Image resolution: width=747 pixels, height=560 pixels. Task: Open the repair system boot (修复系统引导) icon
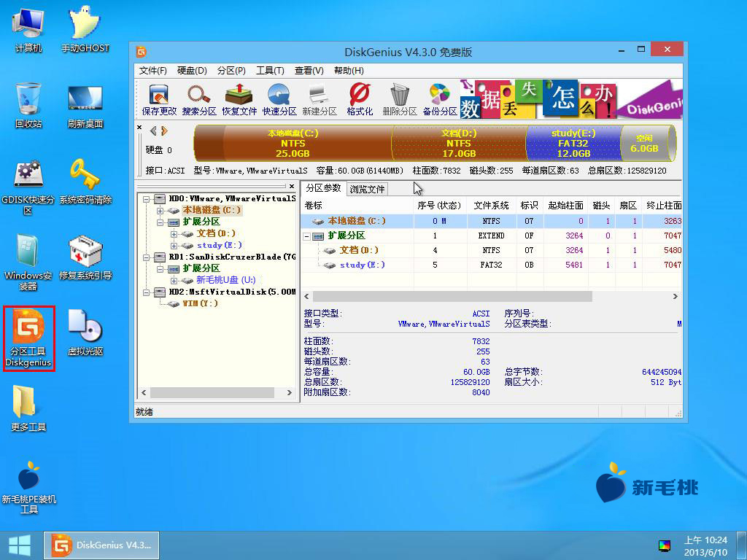(85, 257)
